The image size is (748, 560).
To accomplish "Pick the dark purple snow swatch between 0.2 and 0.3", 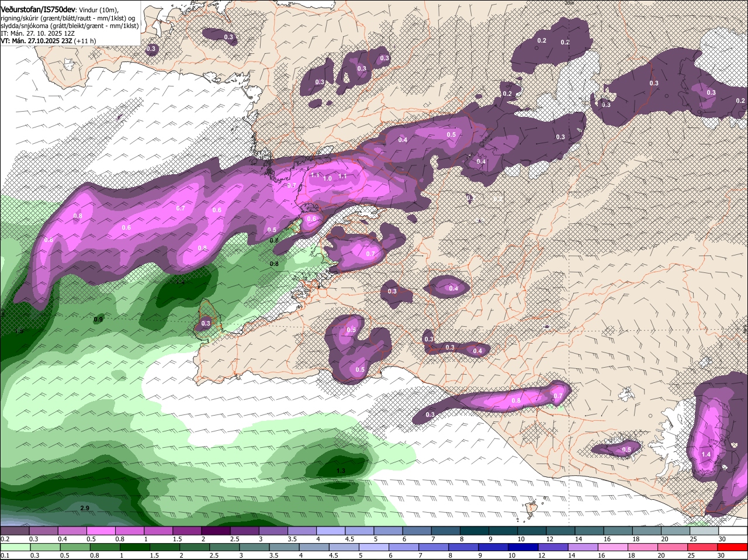I will pyautogui.click(x=15, y=531).
